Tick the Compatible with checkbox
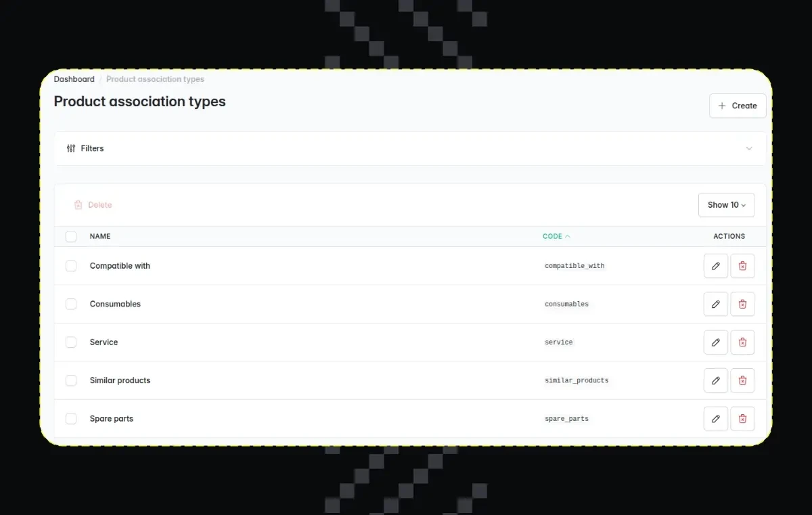Image resolution: width=812 pixels, height=515 pixels. point(71,266)
